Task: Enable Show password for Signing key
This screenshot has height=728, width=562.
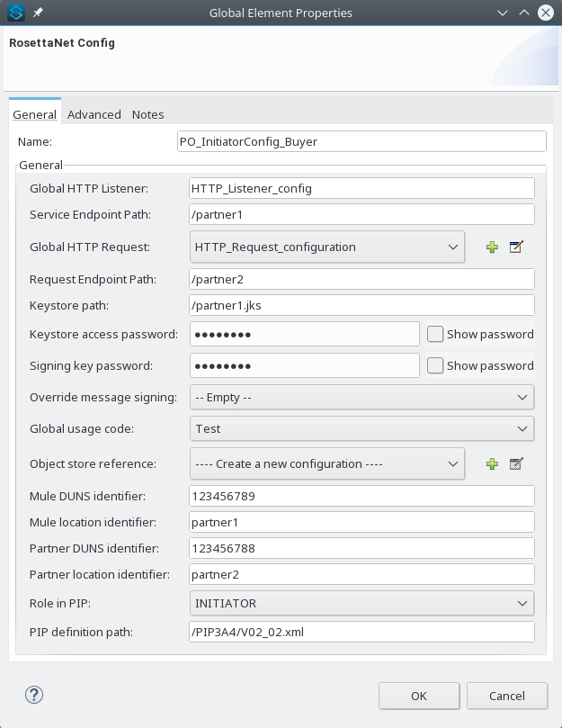Action: [x=435, y=365]
